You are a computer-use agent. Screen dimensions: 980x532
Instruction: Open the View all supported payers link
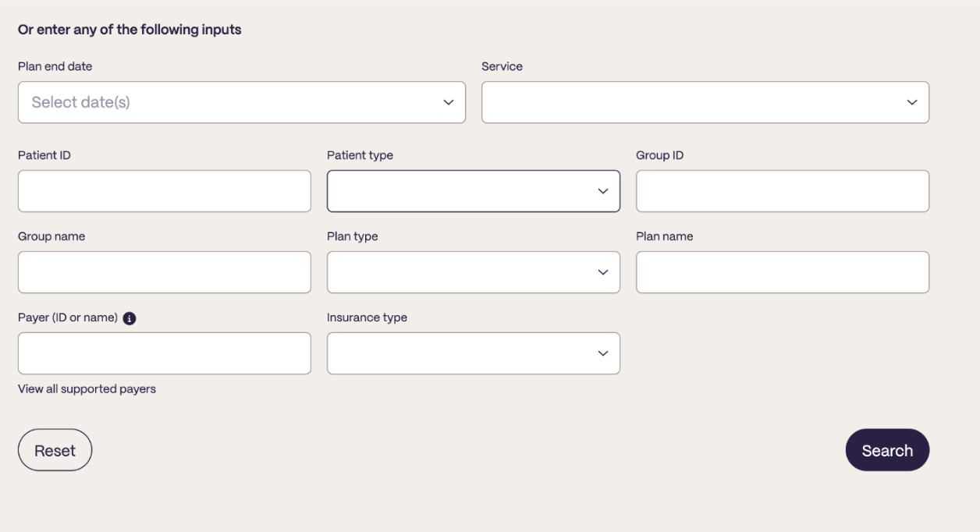(87, 389)
